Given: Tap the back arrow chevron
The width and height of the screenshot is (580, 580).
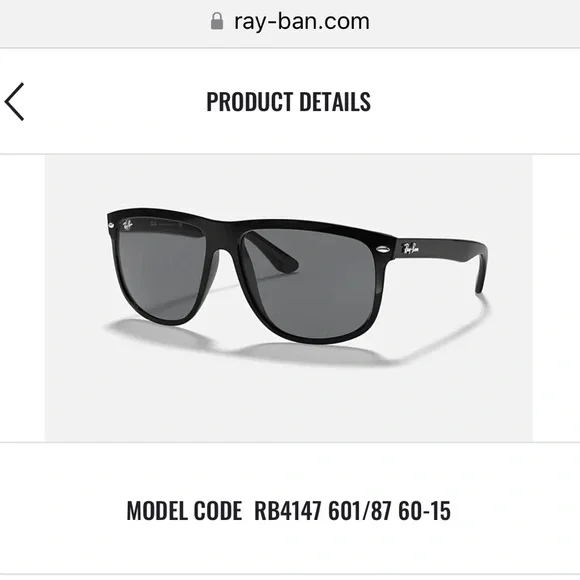Looking at the screenshot, I should (x=14, y=102).
